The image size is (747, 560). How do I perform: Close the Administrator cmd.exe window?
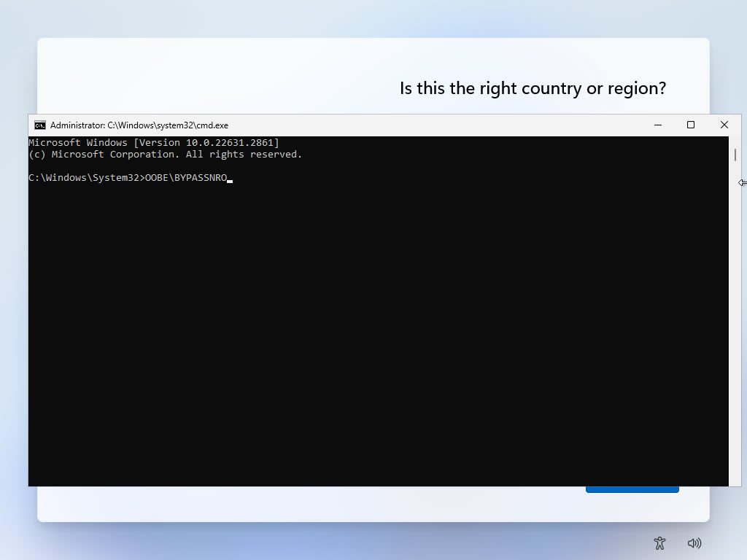coord(724,125)
